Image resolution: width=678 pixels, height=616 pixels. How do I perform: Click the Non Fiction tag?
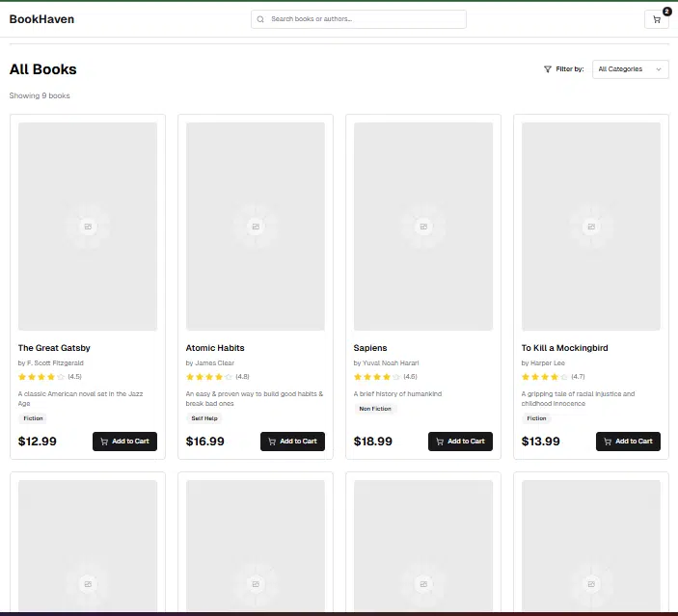tap(375, 409)
